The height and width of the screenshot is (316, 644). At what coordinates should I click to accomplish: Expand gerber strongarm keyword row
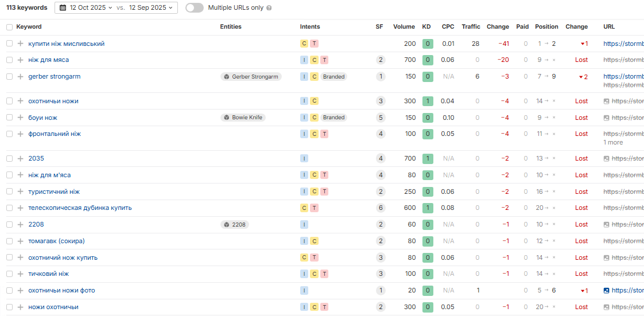[x=21, y=76]
